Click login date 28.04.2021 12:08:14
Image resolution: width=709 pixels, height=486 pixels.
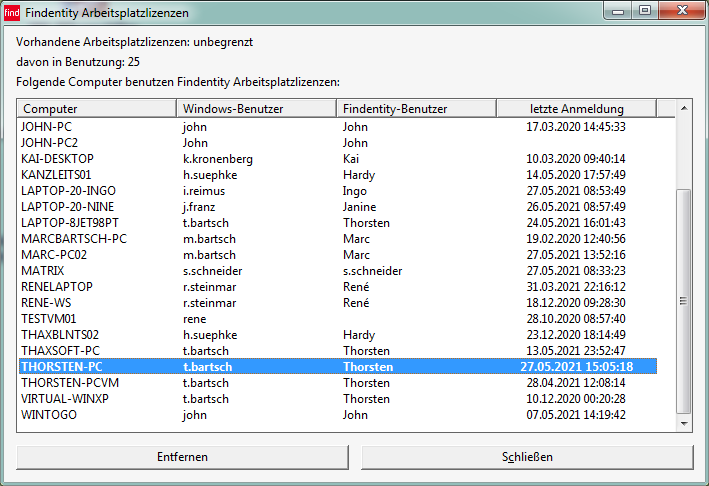click(x=576, y=383)
